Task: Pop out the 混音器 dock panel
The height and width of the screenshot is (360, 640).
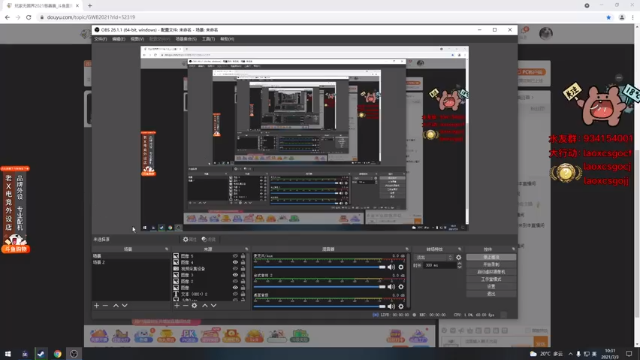Action: coord(407,249)
